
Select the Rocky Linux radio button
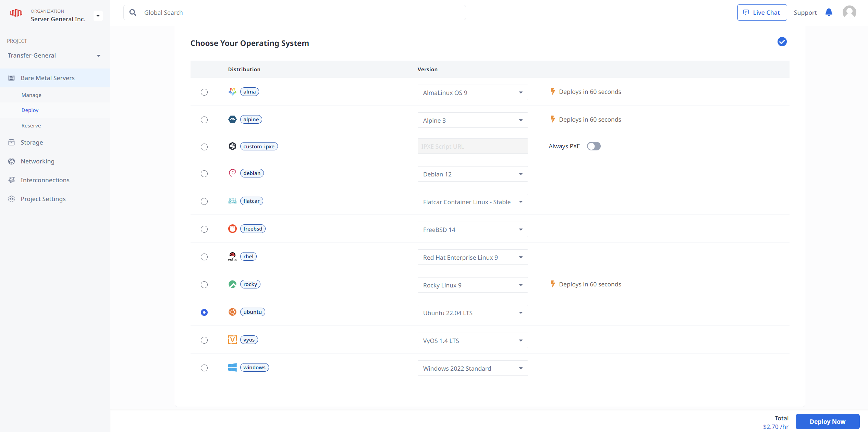[204, 284]
